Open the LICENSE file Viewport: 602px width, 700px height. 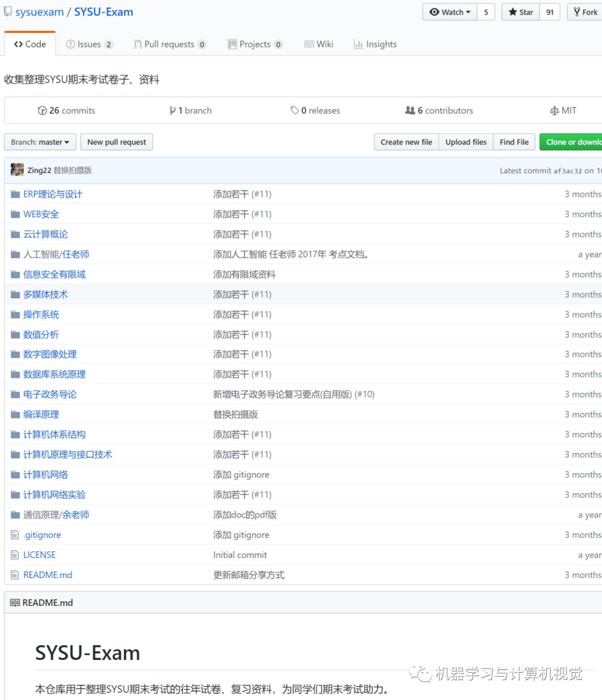40,555
